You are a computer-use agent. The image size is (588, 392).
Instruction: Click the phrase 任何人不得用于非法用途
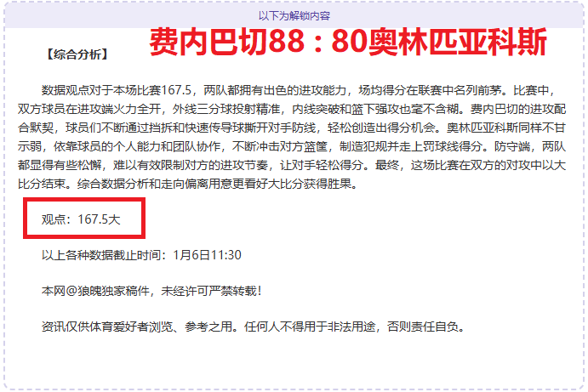(x=310, y=327)
